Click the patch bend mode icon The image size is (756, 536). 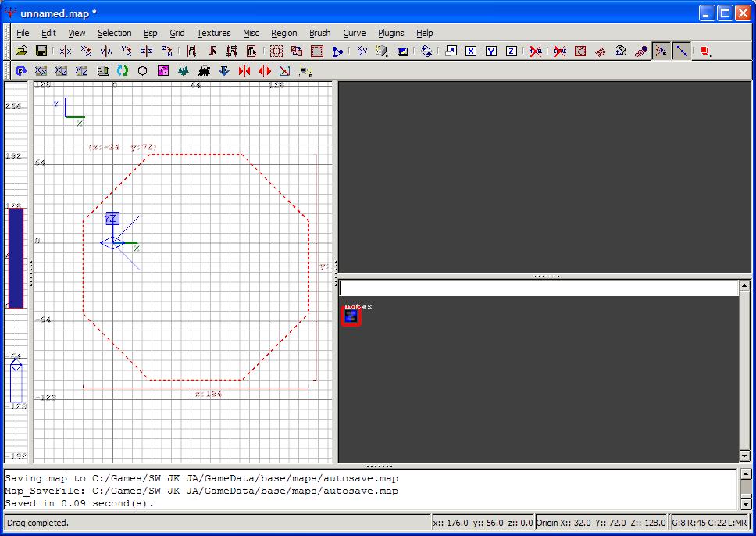point(621,51)
